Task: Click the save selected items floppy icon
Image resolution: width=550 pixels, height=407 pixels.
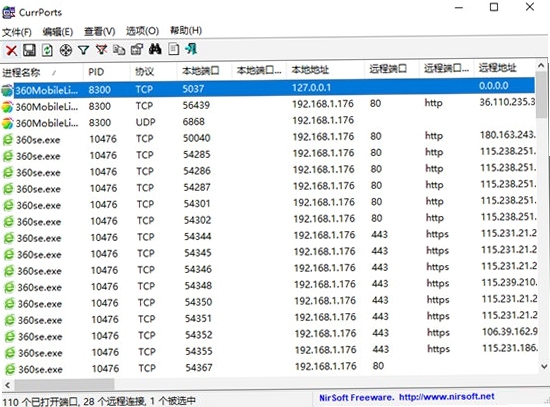Action: pyautogui.click(x=29, y=50)
